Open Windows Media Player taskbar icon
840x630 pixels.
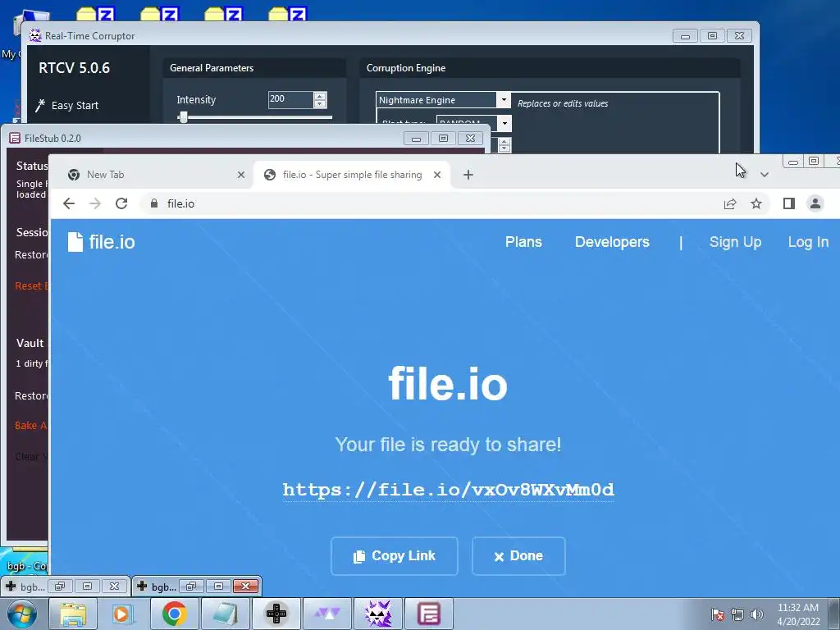pos(123,614)
